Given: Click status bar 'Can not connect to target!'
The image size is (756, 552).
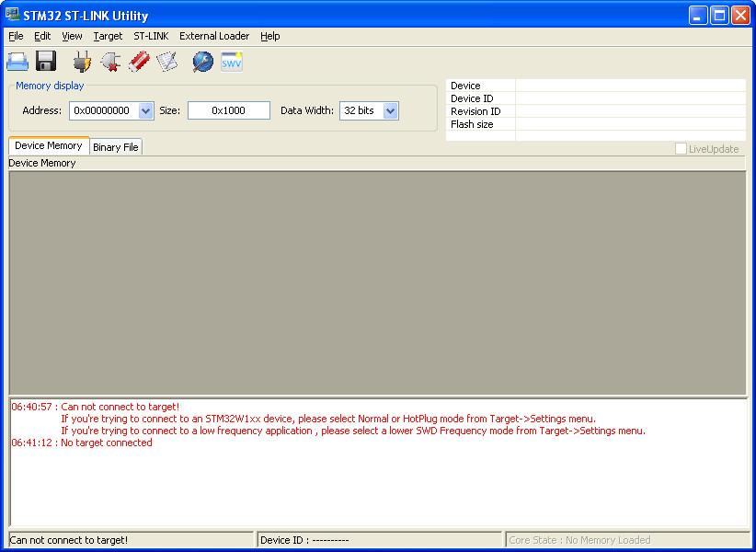Looking at the screenshot, I should [132, 540].
